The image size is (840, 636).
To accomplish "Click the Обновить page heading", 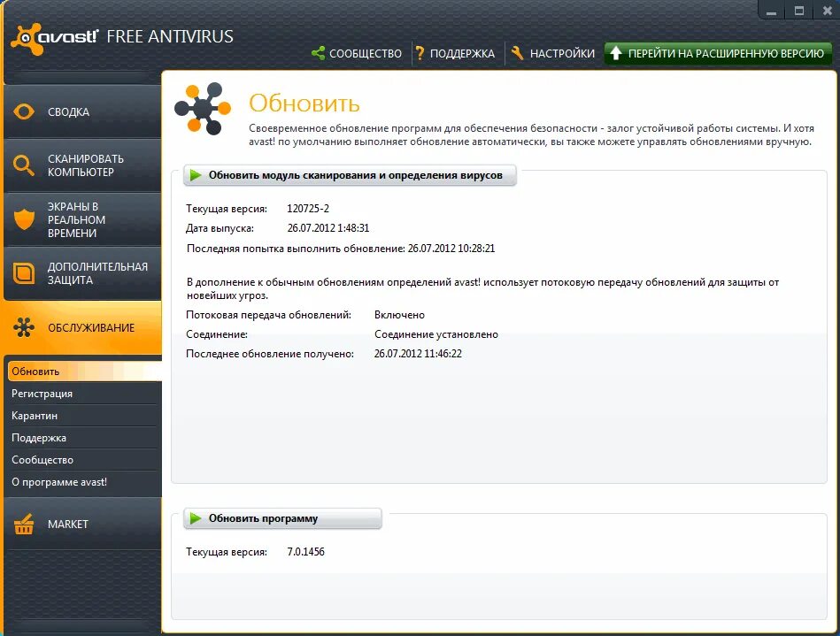I will 304,103.
